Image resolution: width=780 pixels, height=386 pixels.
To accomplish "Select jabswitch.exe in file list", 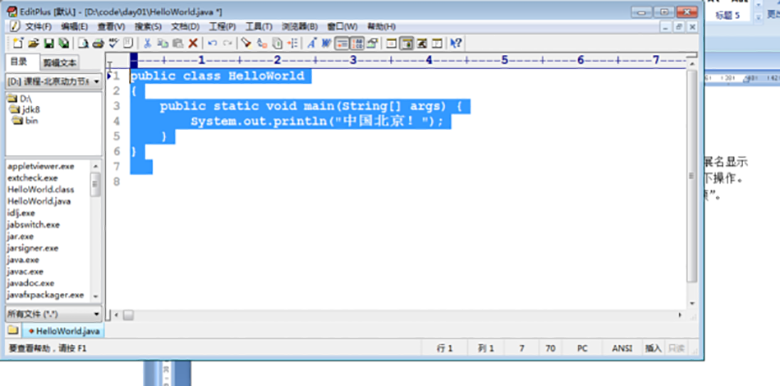I will (33, 225).
